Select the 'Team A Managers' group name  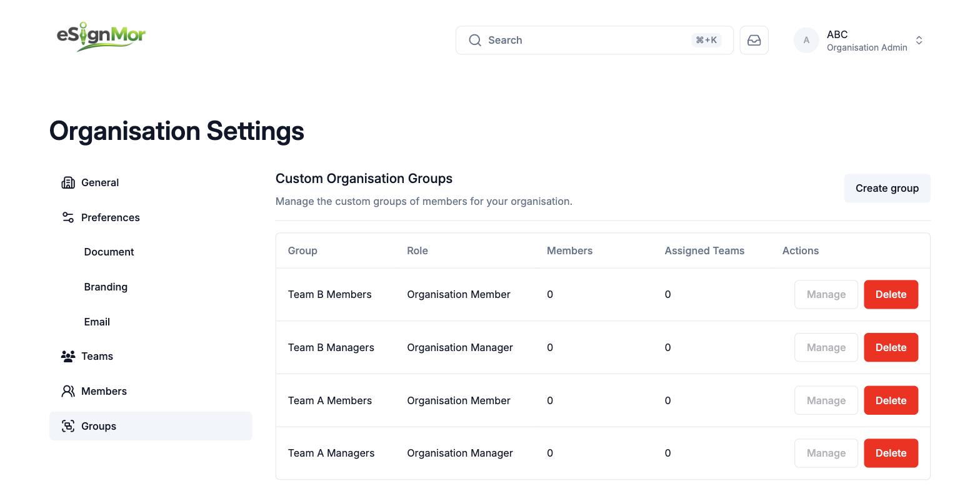pyautogui.click(x=331, y=453)
